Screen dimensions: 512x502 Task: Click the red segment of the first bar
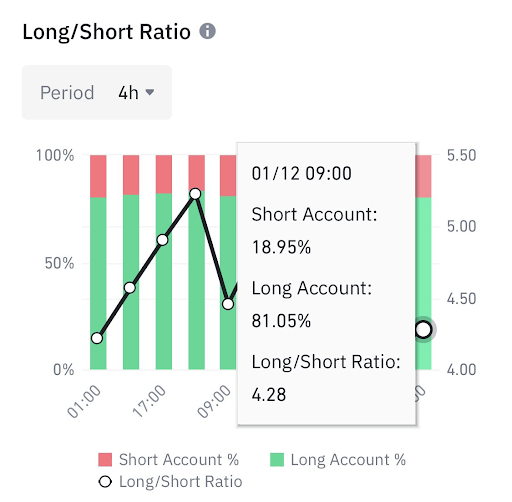click(x=98, y=176)
